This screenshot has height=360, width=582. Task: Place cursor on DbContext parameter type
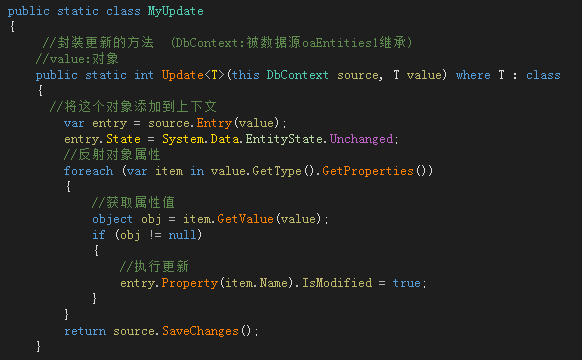[x=297, y=75]
